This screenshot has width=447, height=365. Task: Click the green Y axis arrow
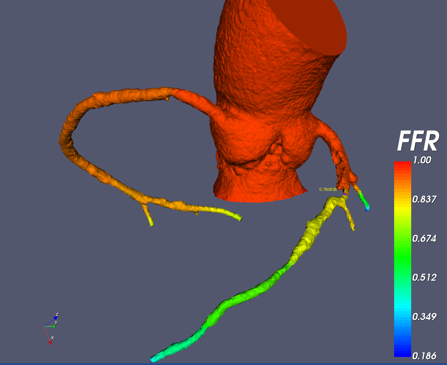[x=50, y=326]
